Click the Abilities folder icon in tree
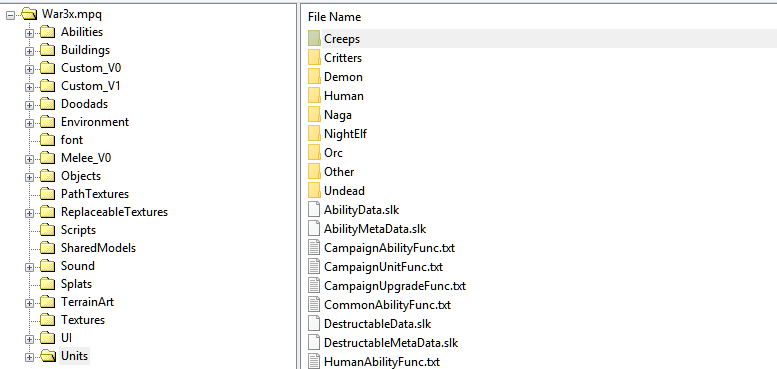This screenshot has width=777, height=369. [x=48, y=32]
